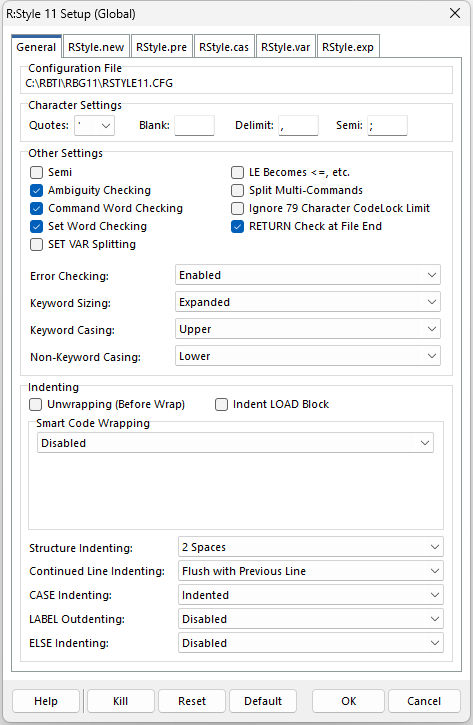This screenshot has height=725, width=473.
Task: Open the Keyword Sizing dropdown
Action: coord(307,302)
